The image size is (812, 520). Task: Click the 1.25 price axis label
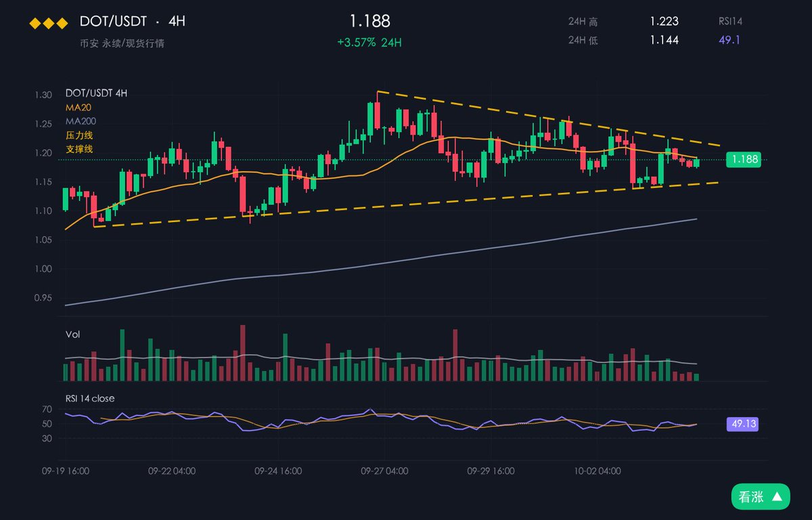(43, 124)
